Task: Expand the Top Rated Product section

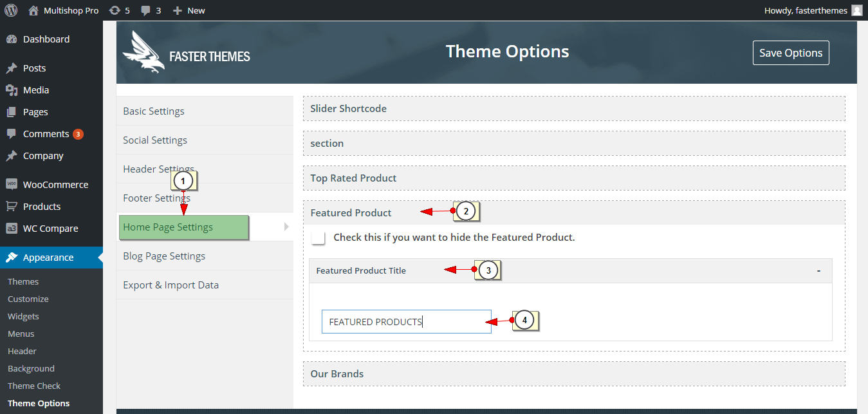Action: click(574, 178)
